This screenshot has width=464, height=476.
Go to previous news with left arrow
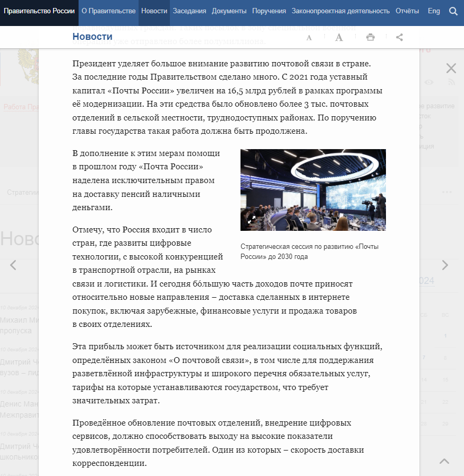tap(13, 265)
